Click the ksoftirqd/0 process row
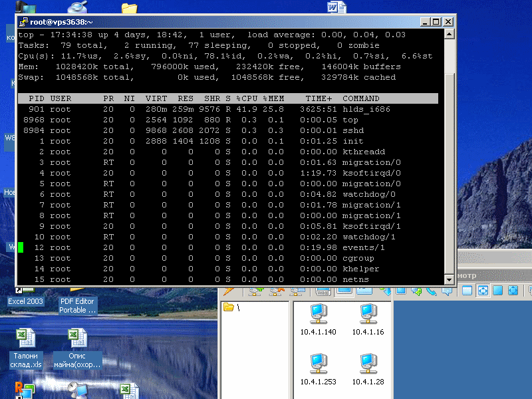This screenshot has width=532, height=399. click(x=228, y=173)
